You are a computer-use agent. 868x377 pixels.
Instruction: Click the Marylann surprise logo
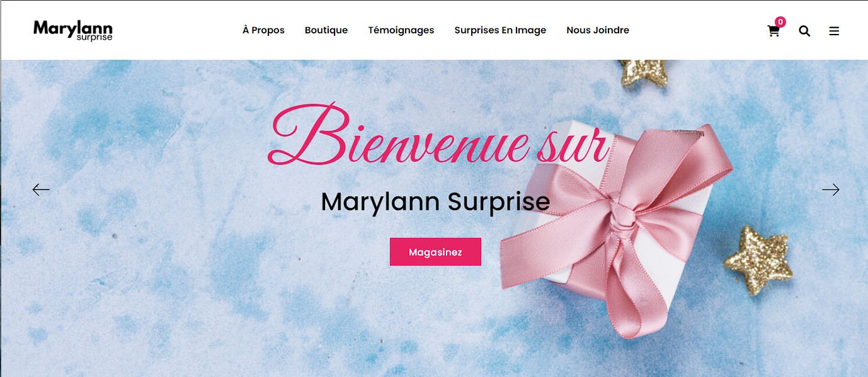(73, 30)
